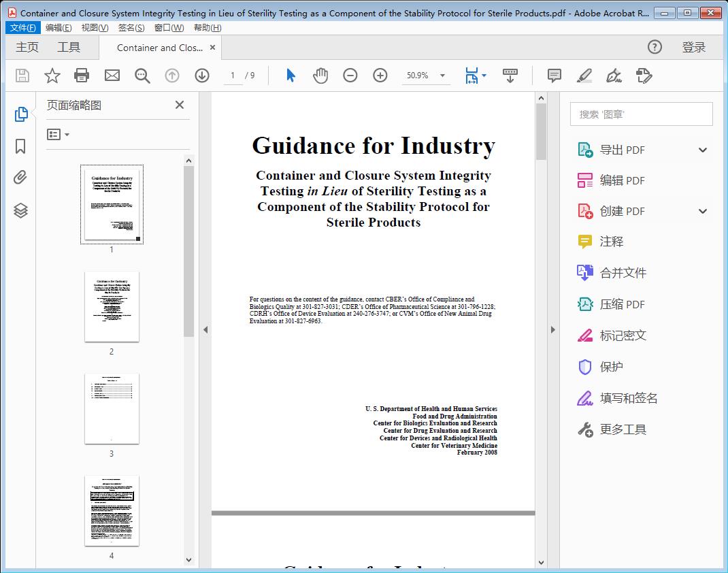Open the Attachments paperclip panel

click(20, 178)
